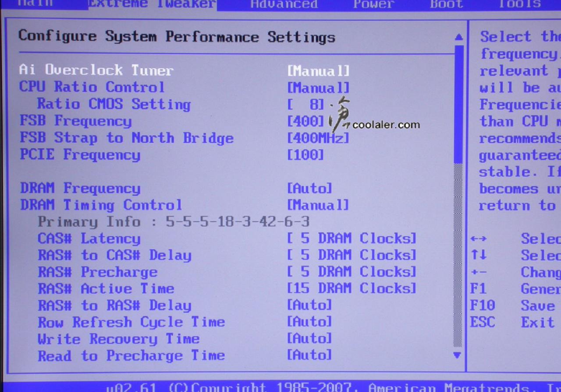Change Write Recovery Time Auto value
This screenshot has width=561, height=392.
coord(310,339)
